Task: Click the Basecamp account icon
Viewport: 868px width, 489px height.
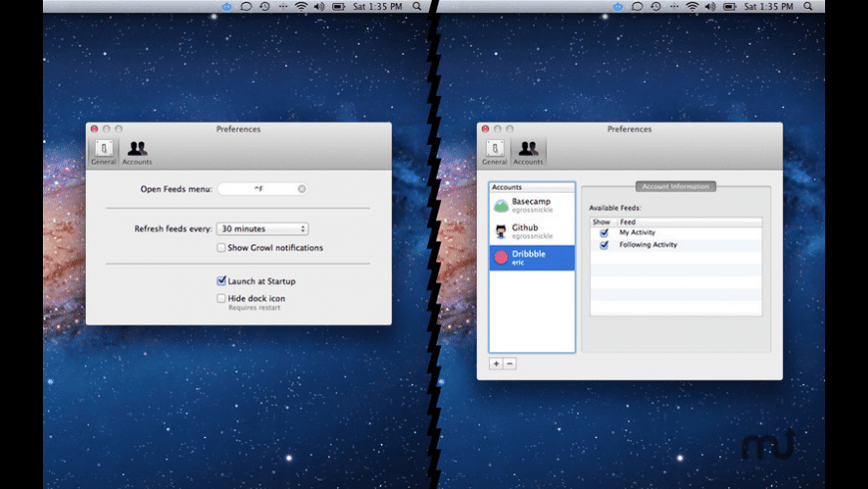Action: tap(501, 206)
